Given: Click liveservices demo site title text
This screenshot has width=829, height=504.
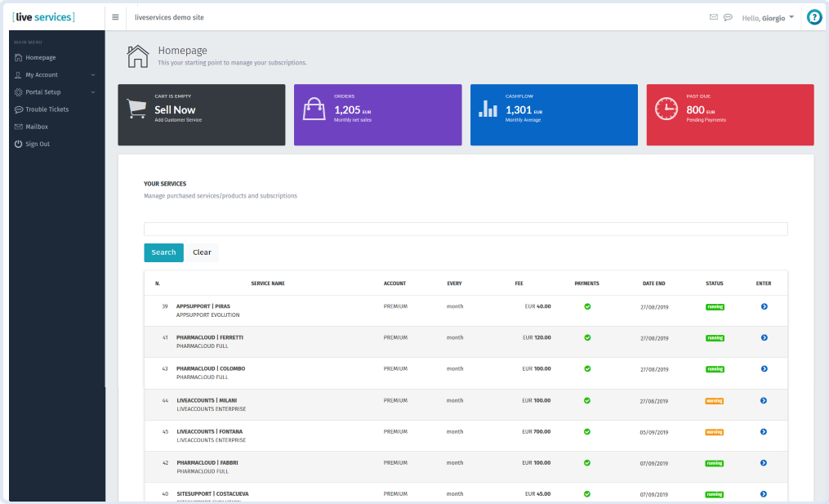Looking at the screenshot, I should 169,17.
